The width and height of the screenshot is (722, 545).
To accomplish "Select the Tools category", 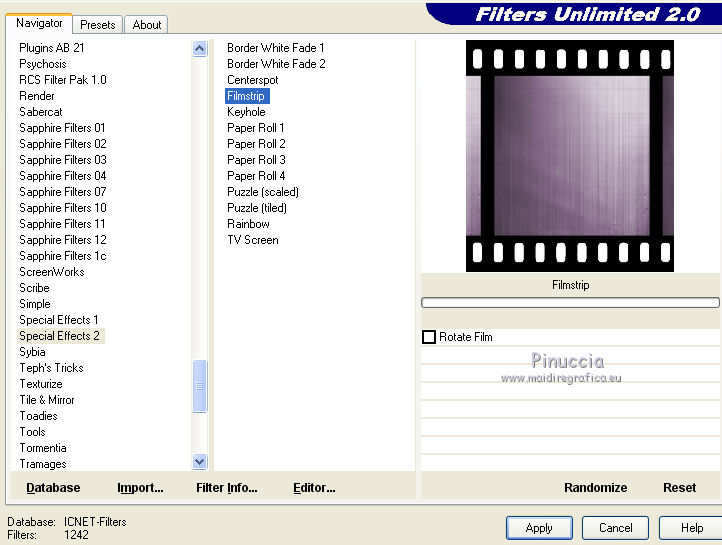I will pyautogui.click(x=32, y=432).
